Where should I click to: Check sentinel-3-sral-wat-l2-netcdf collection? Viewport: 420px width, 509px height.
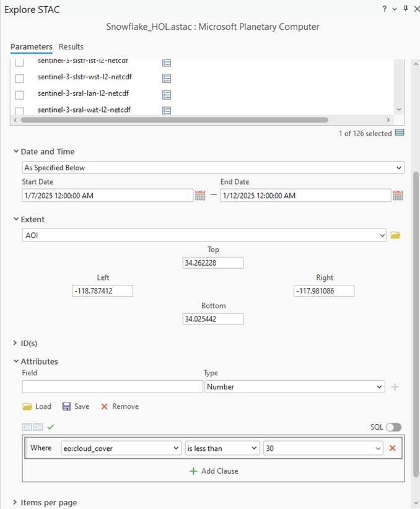tap(19, 111)
